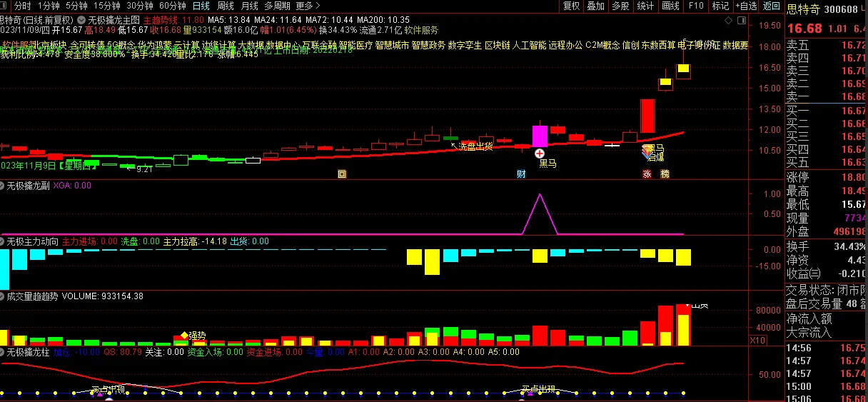The image size is (868, 402).
Task: Click the 复权 adjustment button
Action: click(x=572, y=6)
